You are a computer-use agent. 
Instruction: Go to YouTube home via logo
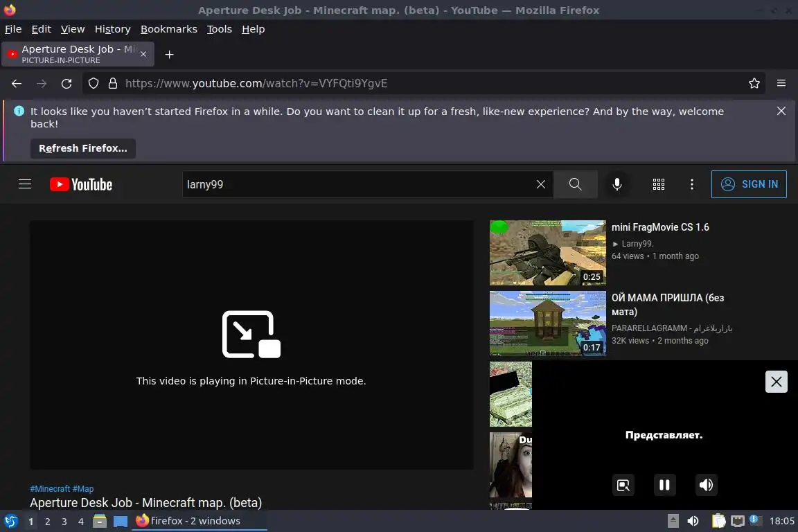81,184
